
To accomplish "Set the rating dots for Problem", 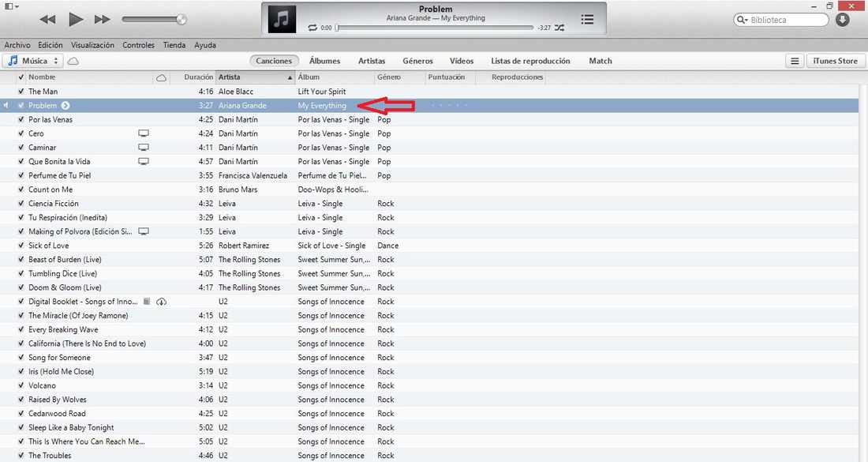I will [x=450, y=105].
